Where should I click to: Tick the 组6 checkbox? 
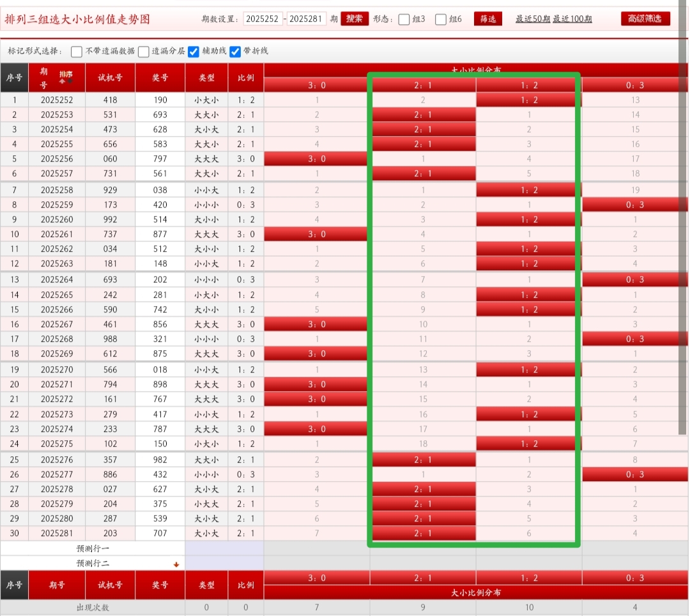(x=441, y=19)
